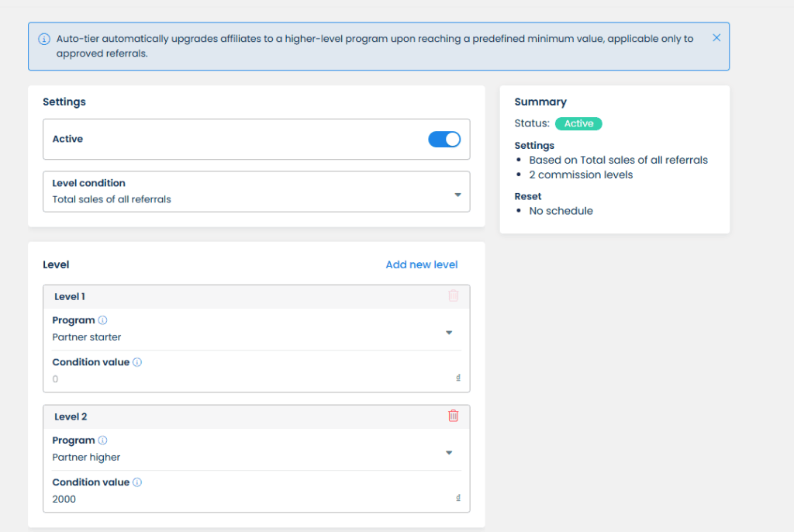Screen dimensions: 794x532
Task: Expand the Partner higher program dropdown
Action: tap(448, 453)
